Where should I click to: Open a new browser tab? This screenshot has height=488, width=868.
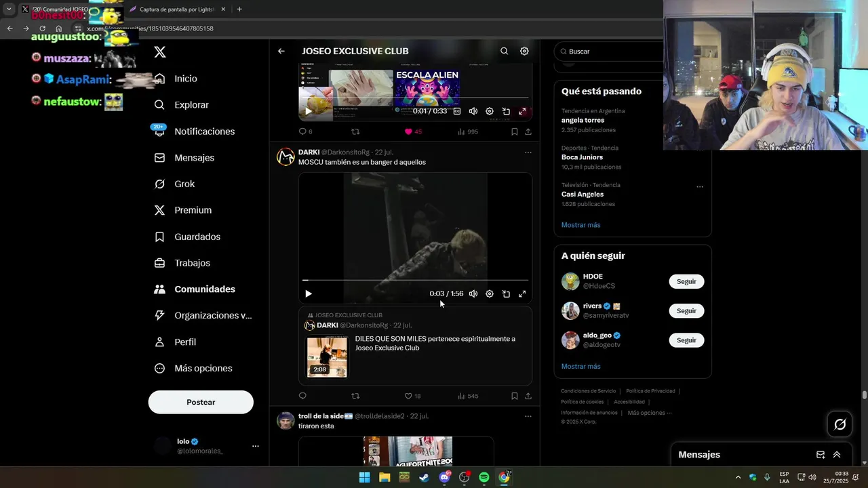point(239,9)
